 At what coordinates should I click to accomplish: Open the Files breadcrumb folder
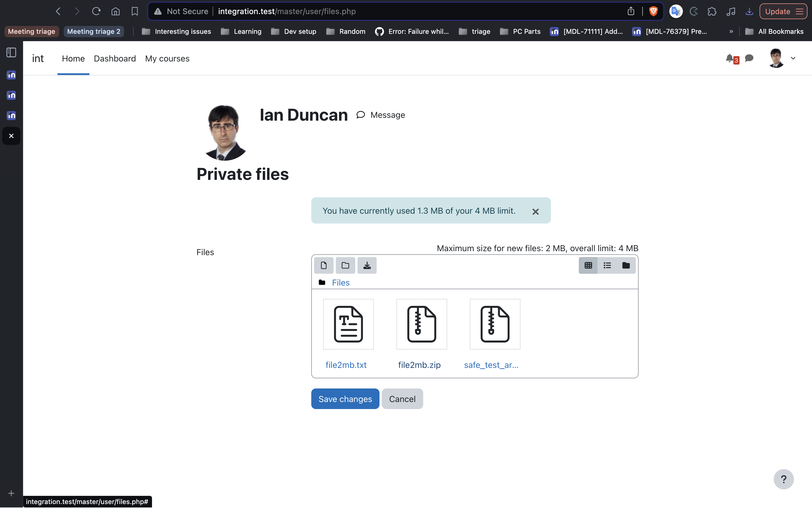tap(341, 282)
